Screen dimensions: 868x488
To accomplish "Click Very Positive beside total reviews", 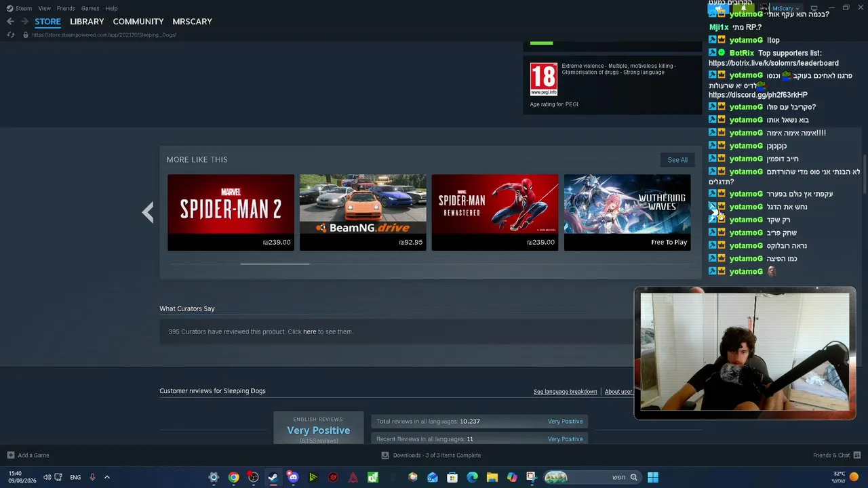I will coord(566,422).
